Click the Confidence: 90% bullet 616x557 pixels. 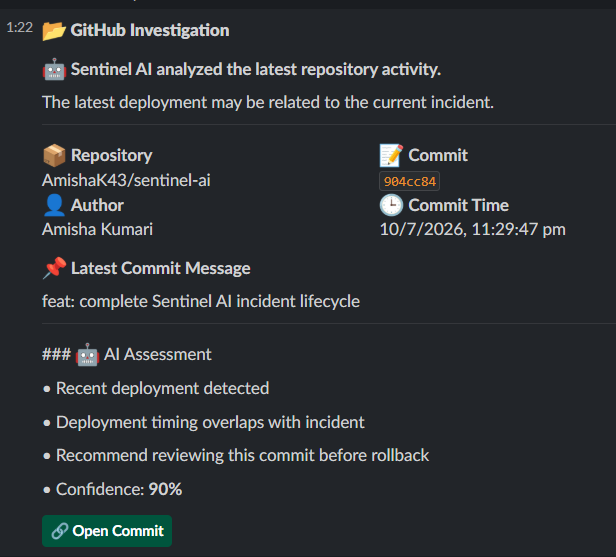click(112, 489)
